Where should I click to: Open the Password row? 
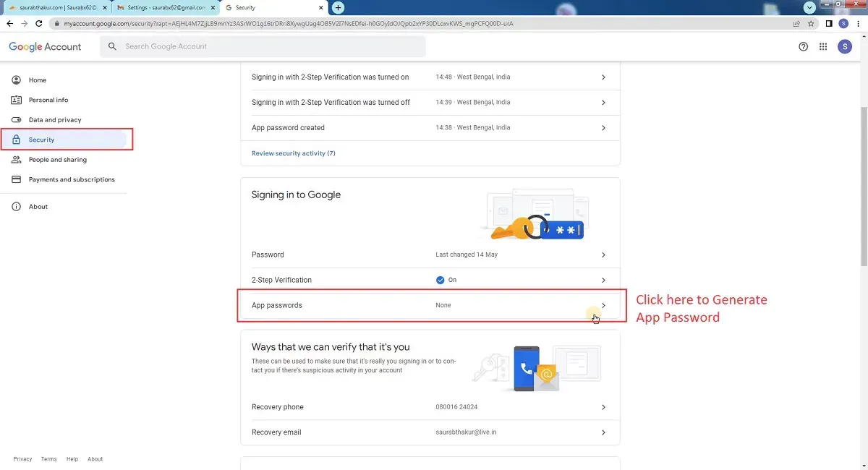pyautogui.click(x=430, y=255)
